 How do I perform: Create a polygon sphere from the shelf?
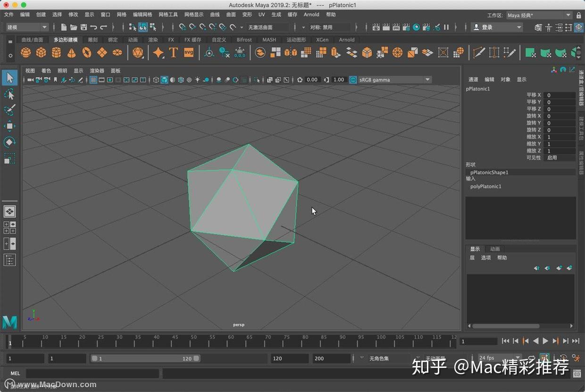coord(25,52)
